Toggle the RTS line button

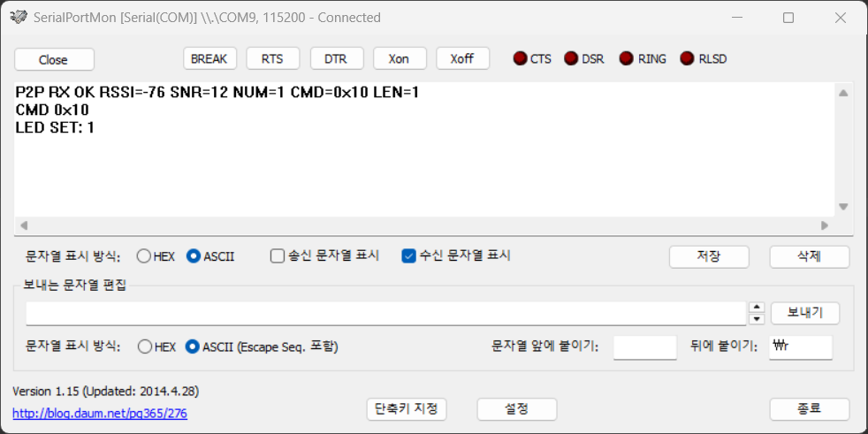[x=273, y=58]
